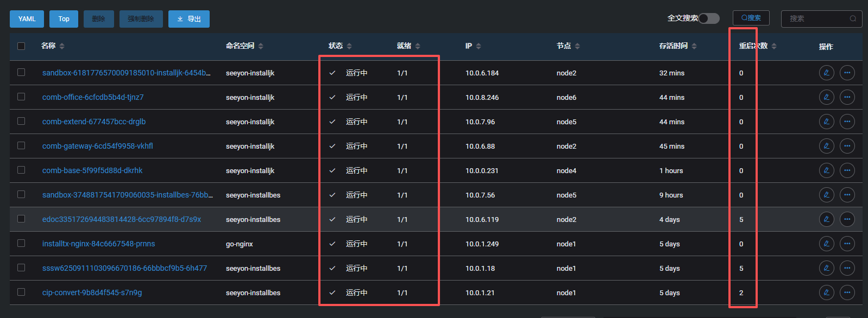The width and height of the screenshot is (868, 318).
Task: Click uptime cell 9 hours
Action: click(671, 195)
